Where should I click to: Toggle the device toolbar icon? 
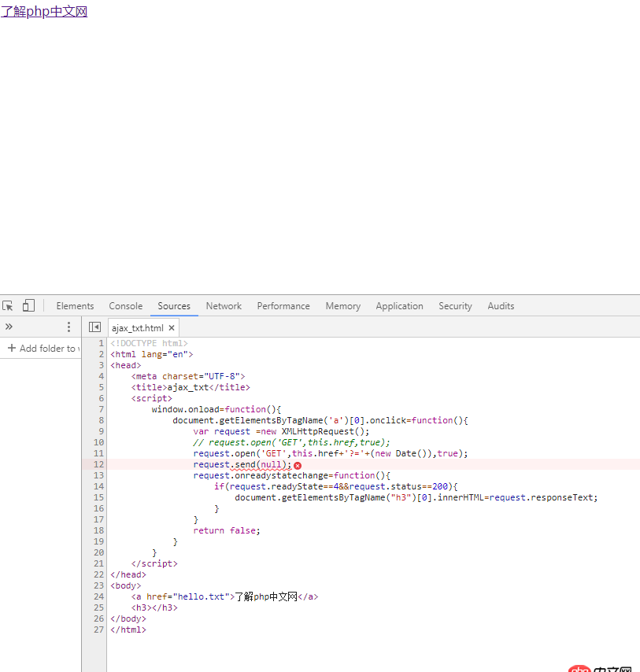pos(28,306)
